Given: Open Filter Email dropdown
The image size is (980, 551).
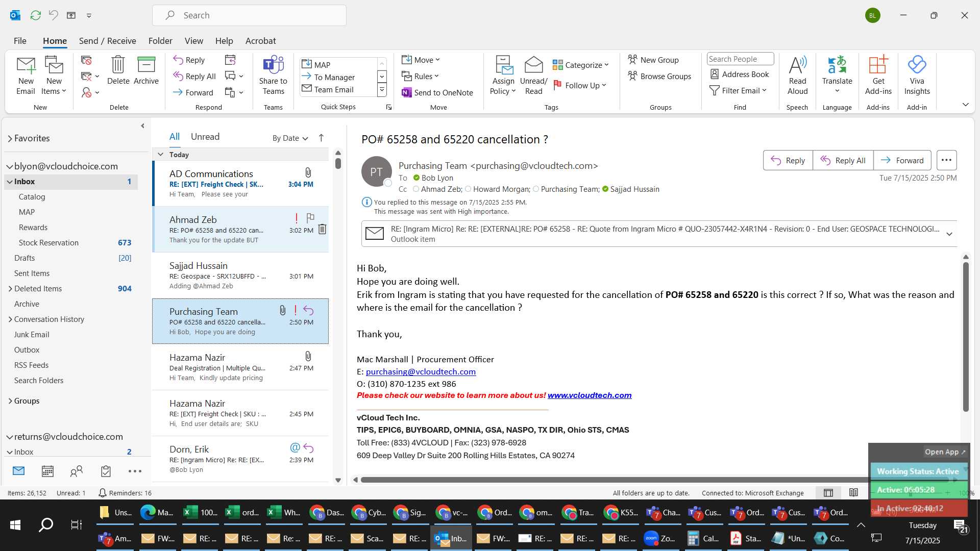Looking at the screenshot, I should 738,90.
